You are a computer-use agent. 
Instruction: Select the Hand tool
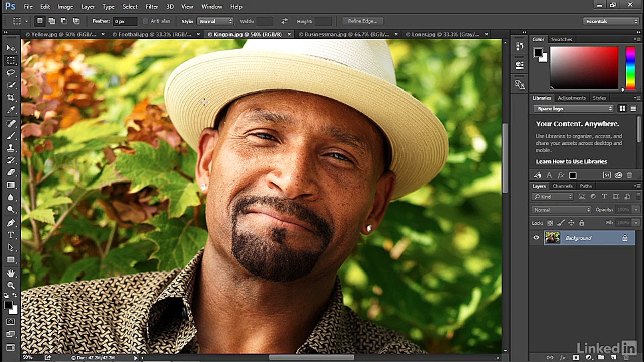coord(11,273)
